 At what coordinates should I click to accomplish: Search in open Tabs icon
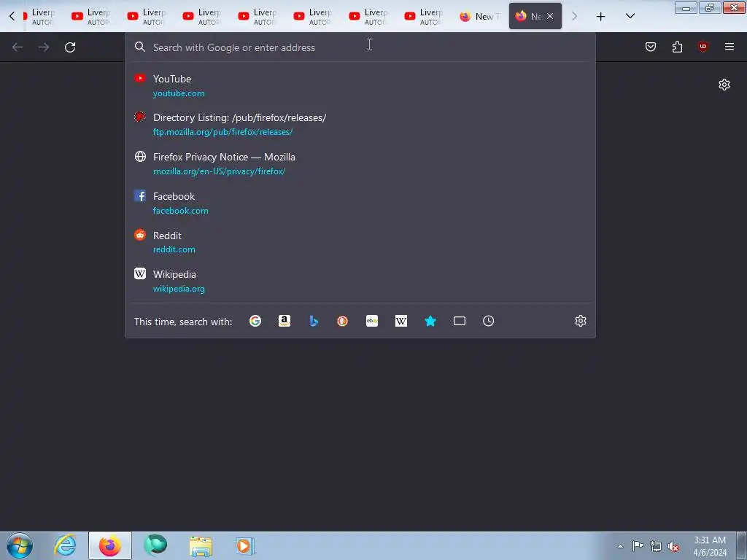coord(460,321)
